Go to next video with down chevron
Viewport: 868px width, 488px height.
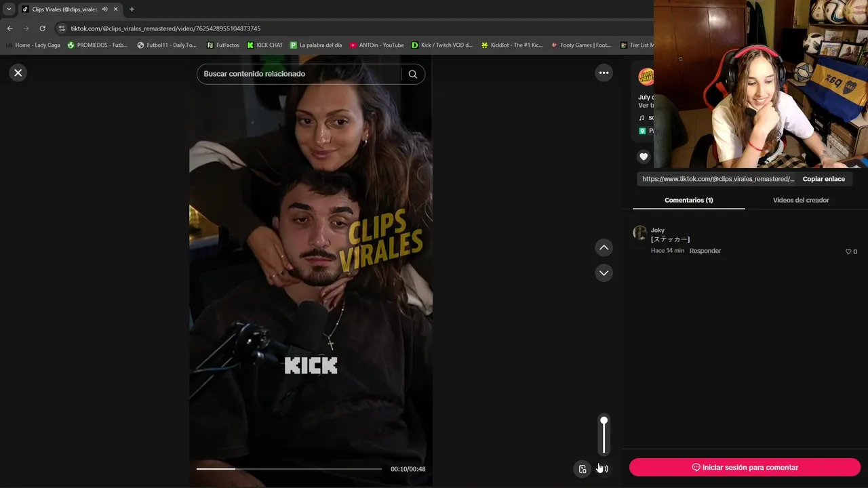(x=604, y=272)
